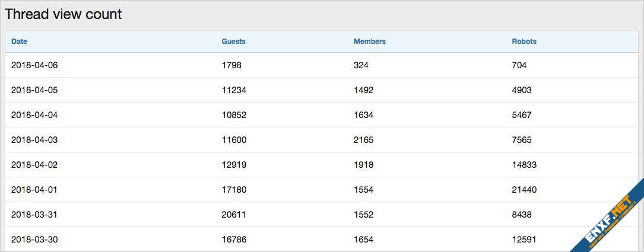Sort the table by Date column header
The width and height of the screenshot is (644, 252).
pyautogui.click(x=19, y=42)
